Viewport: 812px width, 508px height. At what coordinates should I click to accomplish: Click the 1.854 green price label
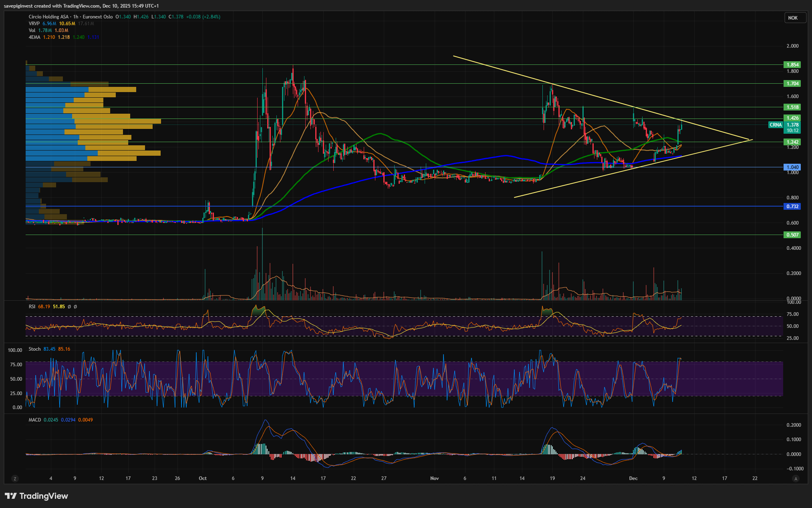tap(792, 65)
